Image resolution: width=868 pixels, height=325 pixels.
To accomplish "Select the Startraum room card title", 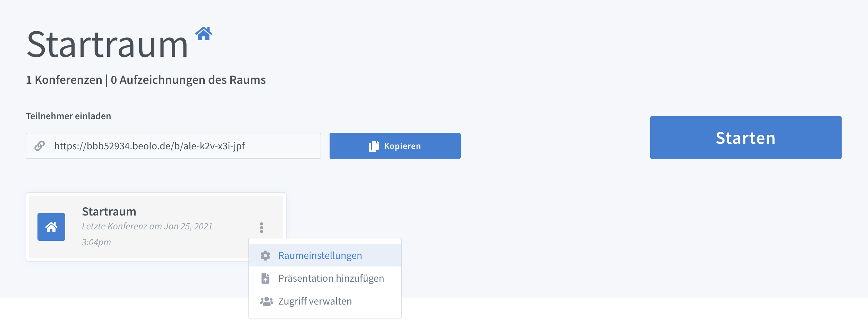I will pos(109,211).
